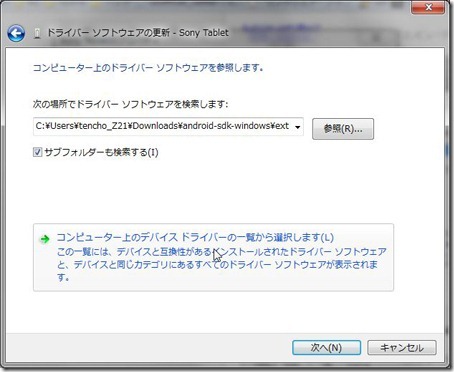Click the heading コンピューター上のドライバー ソフトウェアを参照します

point(148,68)
